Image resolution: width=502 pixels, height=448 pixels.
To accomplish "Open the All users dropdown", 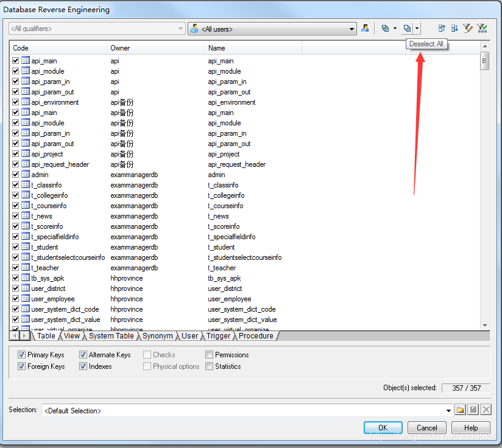I will 352,29.
